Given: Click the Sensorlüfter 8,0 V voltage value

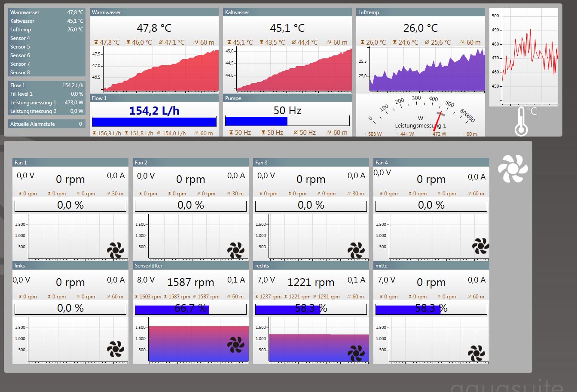Looking at the screenshot, I should coord(146,280).
